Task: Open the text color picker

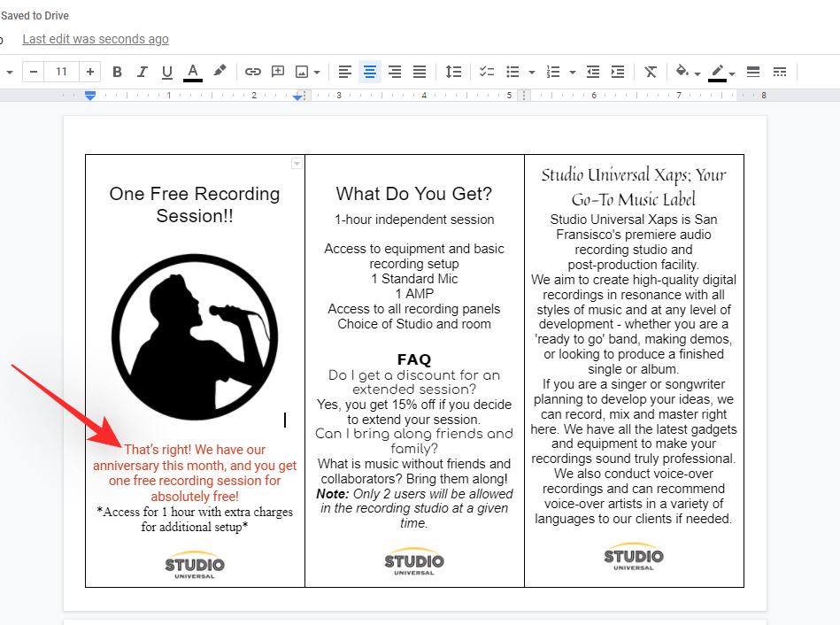Action: click(x=192, y=72)
